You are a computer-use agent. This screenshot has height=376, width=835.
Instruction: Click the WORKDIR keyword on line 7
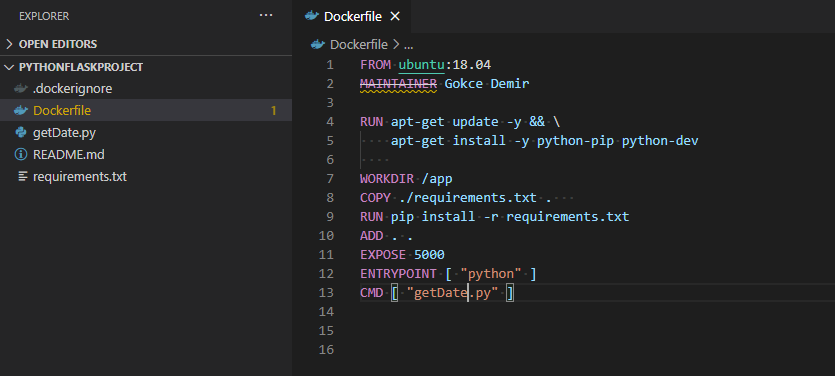(x=387, y=179)
